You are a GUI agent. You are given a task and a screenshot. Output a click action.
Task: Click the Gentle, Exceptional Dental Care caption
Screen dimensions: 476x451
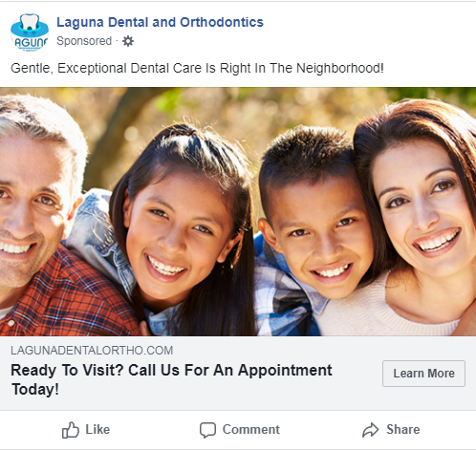click(x=197, y=68)
